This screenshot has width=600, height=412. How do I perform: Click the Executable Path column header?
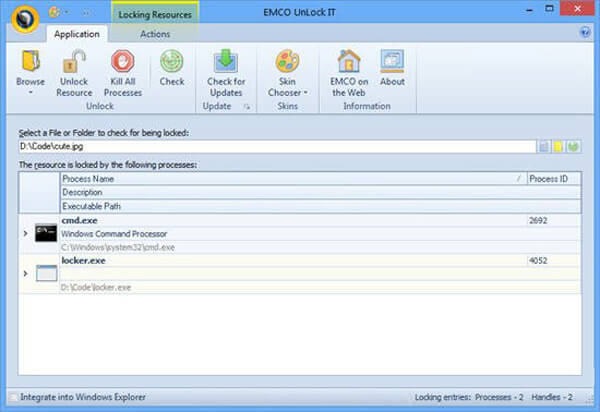point(321,206)
